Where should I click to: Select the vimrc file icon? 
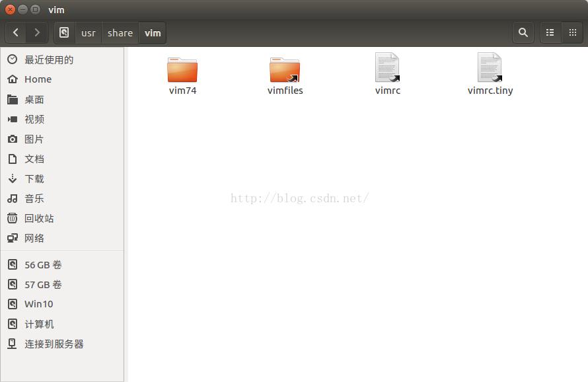coord(387,67)
